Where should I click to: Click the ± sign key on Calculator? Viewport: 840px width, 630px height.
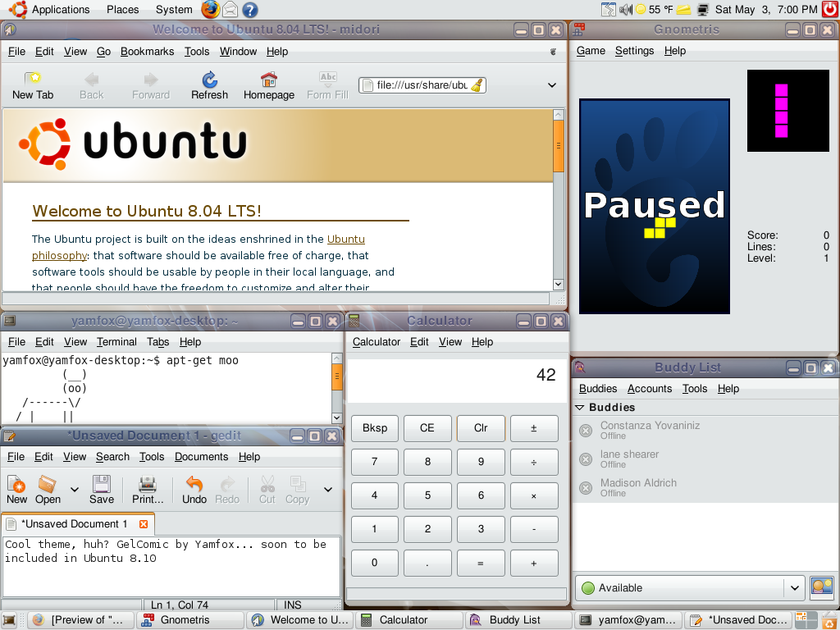click(533, 428)
